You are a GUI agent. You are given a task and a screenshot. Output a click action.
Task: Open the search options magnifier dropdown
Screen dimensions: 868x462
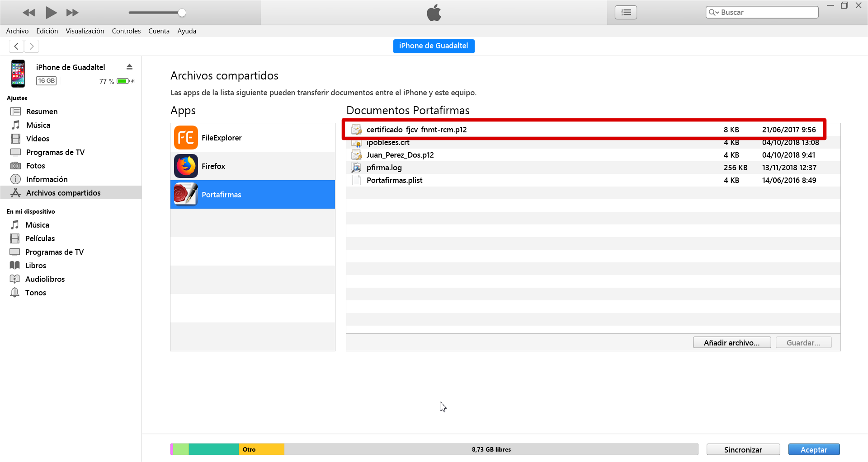point(714,12)
